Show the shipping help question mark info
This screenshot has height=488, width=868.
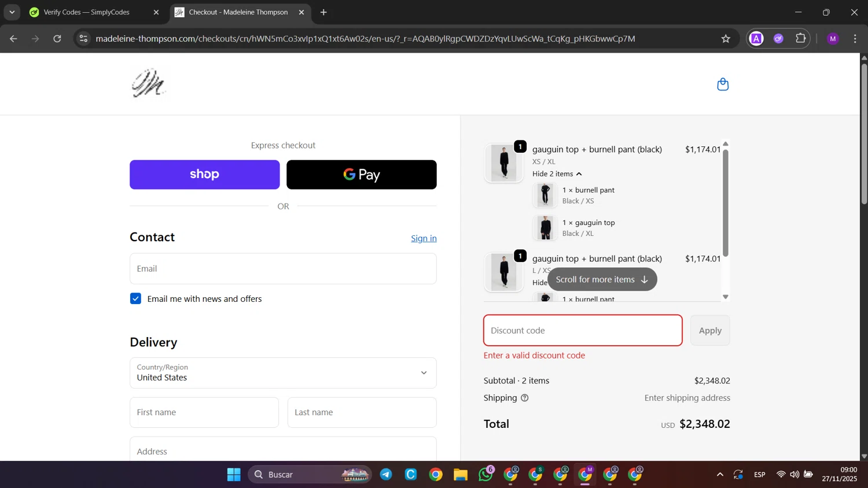coord(525,398)
